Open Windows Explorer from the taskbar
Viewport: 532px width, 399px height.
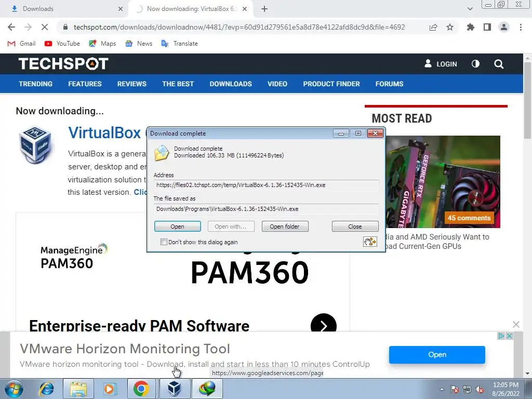click(78, 389)
